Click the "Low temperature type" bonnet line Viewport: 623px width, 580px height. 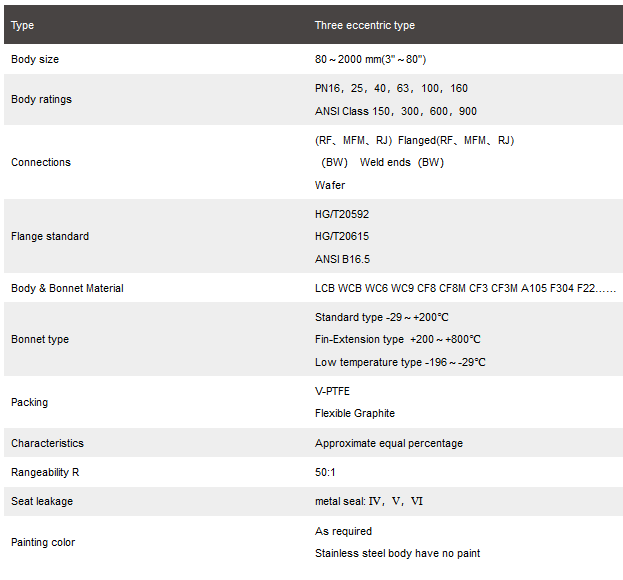(400, 362)
